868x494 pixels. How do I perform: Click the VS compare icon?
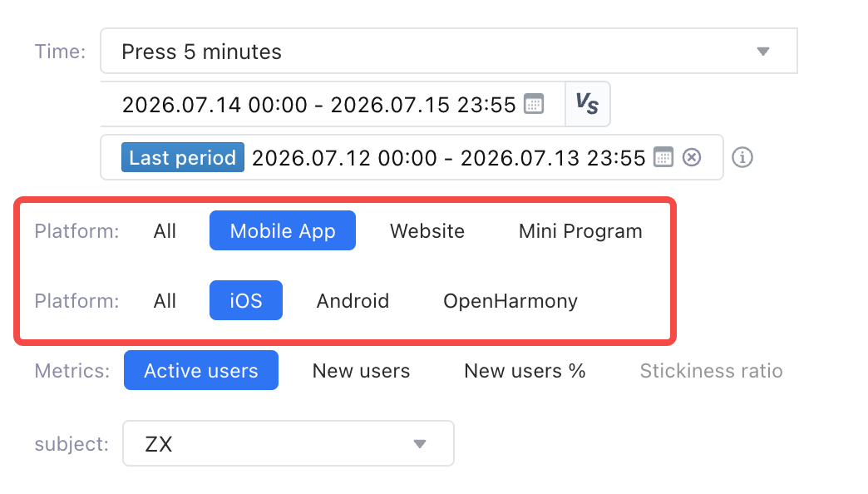pos(587,104)
